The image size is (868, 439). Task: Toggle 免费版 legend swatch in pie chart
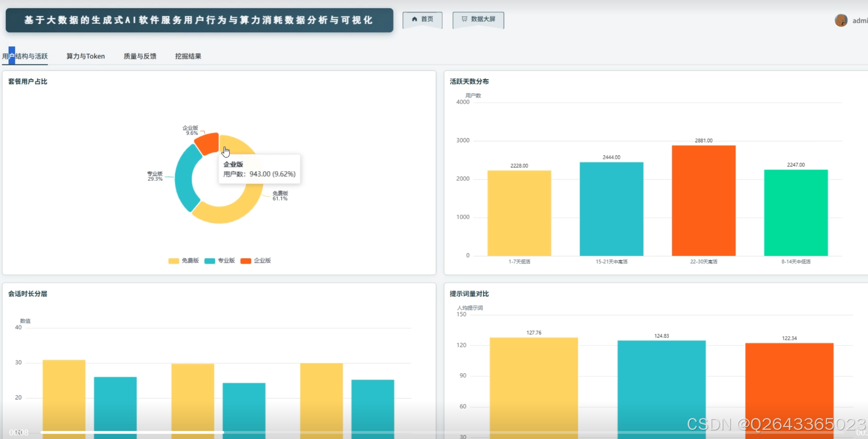click(x=173, y=261)
